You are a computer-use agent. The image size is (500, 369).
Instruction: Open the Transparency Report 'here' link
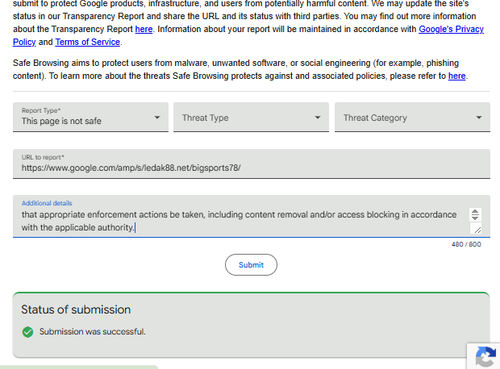click(x=144, y=29)
